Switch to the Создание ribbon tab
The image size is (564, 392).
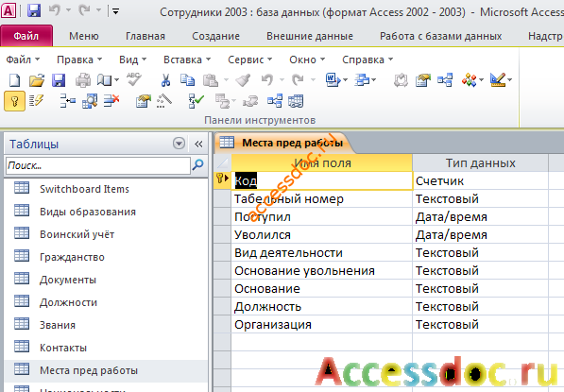click(215, 36)
